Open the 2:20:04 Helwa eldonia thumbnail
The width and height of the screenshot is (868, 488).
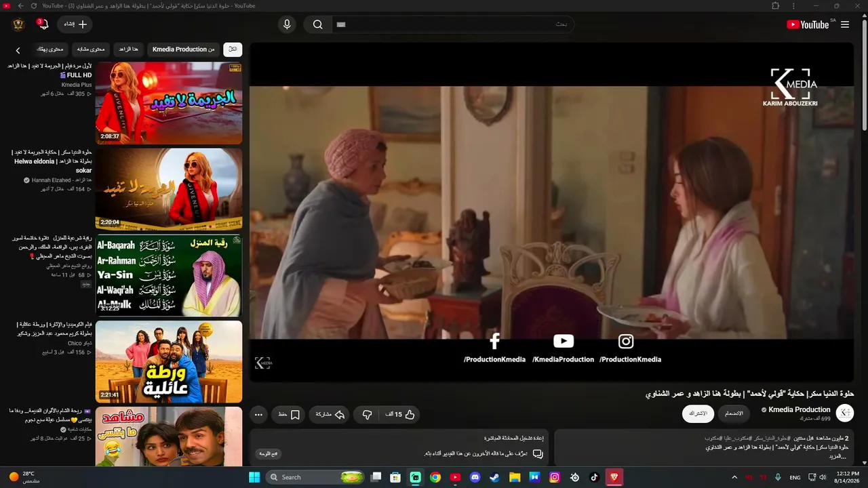coord(169,189)
